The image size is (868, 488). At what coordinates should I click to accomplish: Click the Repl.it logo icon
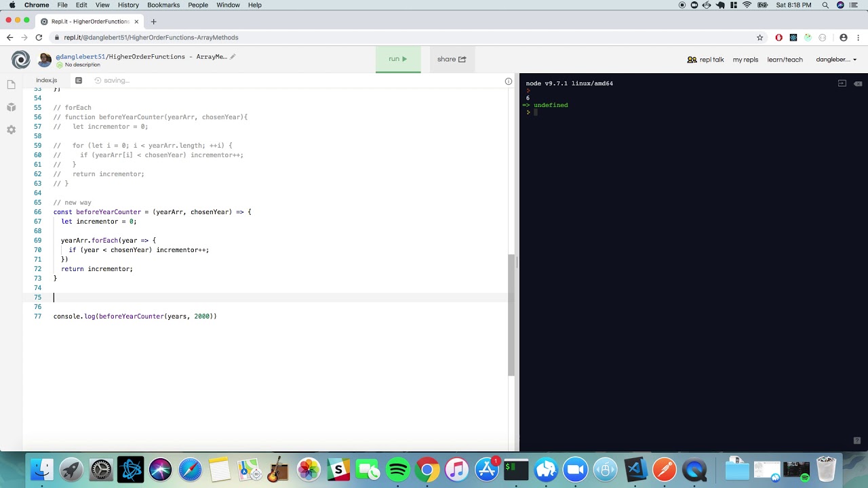[x=20, y=60]
